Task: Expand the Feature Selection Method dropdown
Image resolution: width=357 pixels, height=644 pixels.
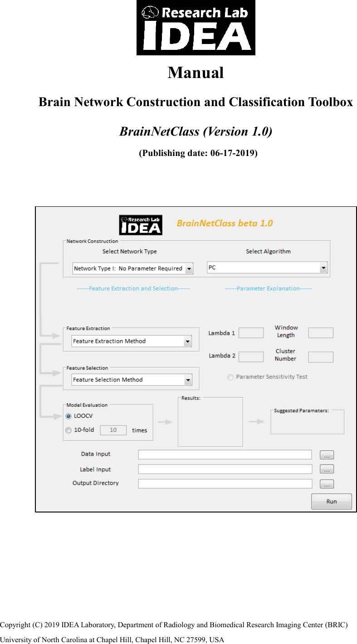Action: point(132,380)
